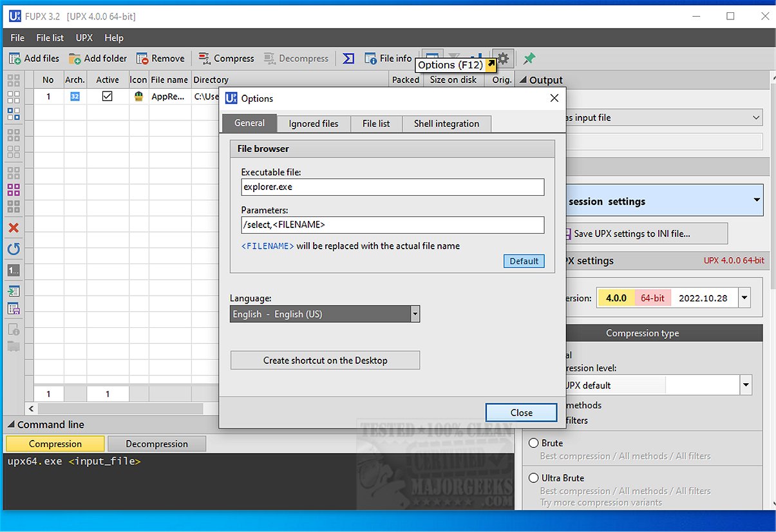Toggle the Active checkbox for row 1
This screenshot has height=532, width=776.
tap(108, 96)
